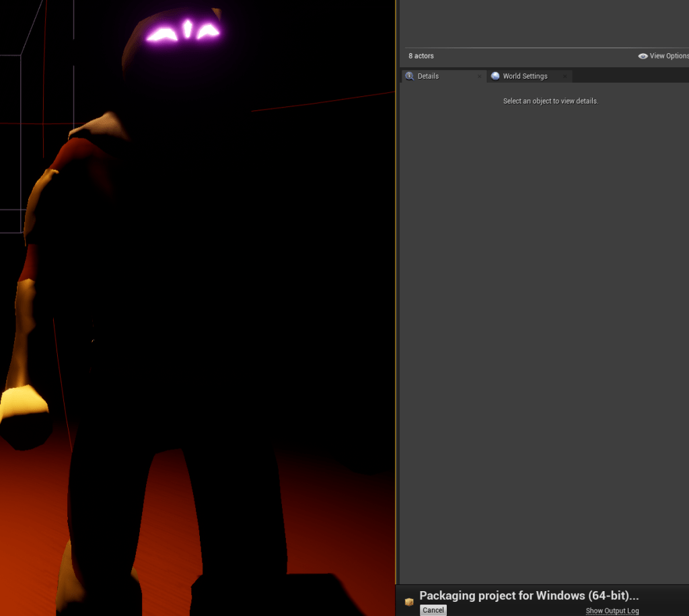Screen dimensions: 689x616
Task: Switch to the Details tab
Action: pyautogui.click(x=428, y=77)
